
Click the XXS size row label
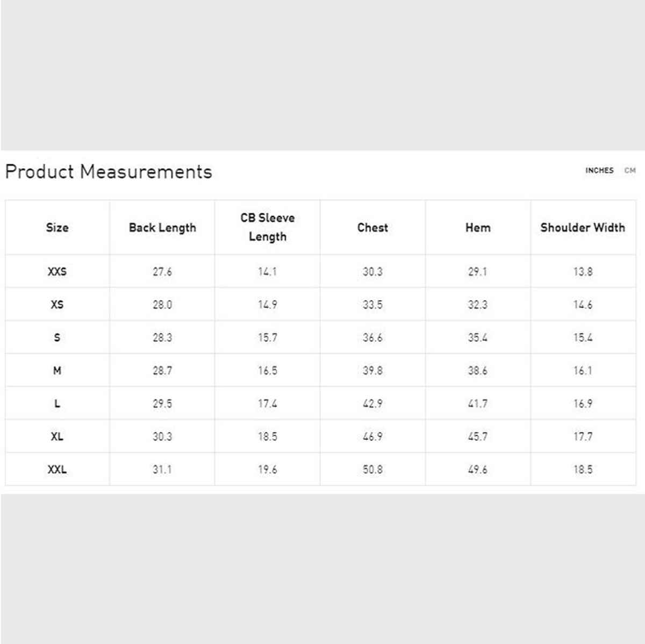[x=57, y=272]
